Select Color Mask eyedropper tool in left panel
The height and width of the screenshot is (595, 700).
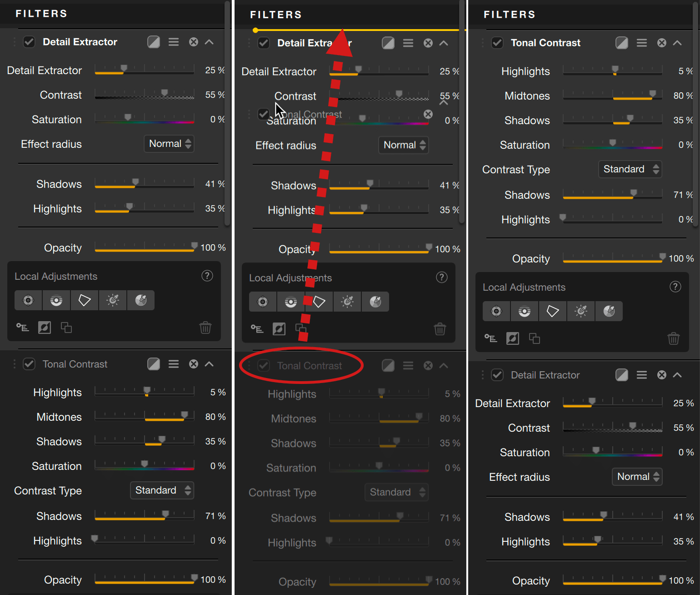[x=141, y=300]
